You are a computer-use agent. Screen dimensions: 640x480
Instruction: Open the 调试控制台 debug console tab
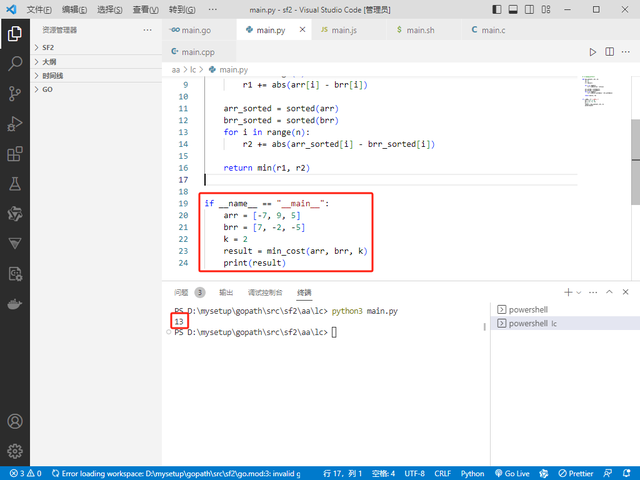pos(265,292)
